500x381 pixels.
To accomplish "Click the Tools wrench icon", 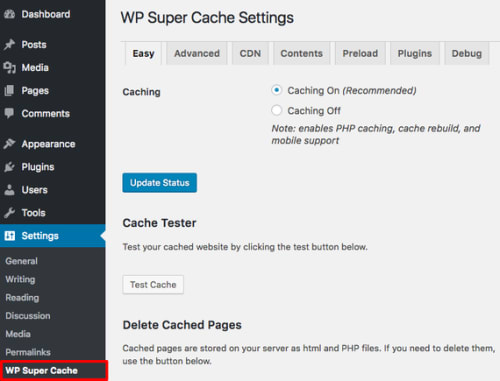I will tap(9, 213).
